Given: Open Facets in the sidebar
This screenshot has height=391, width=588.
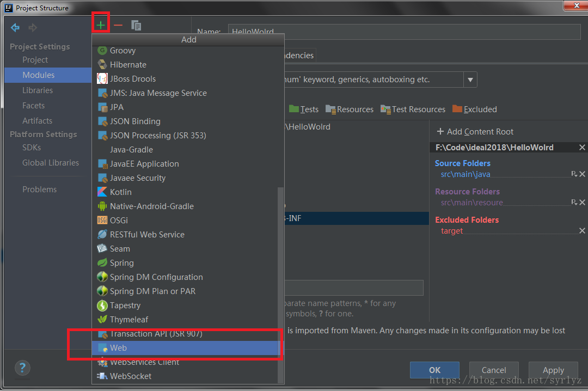Looking at the screenshot, I should (33, 106).
